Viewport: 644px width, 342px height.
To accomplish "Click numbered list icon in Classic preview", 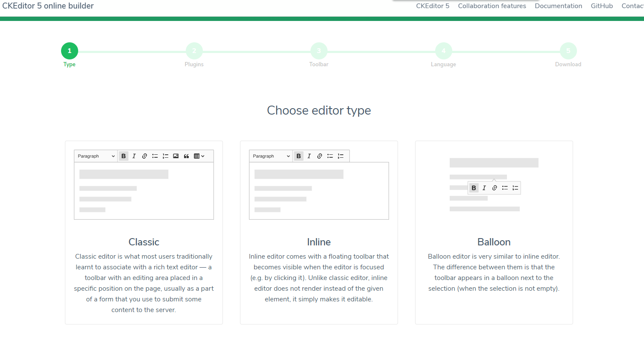I will click(x=165, y=156).
